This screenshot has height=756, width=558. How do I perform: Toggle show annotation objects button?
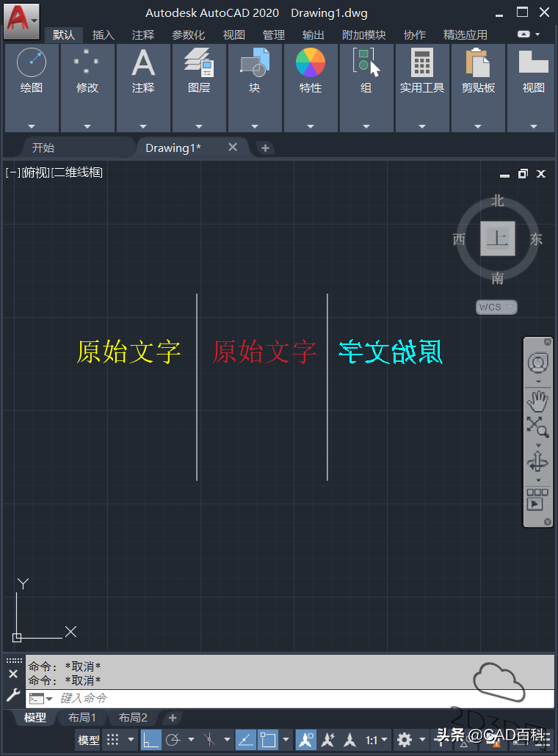point(305,739)
